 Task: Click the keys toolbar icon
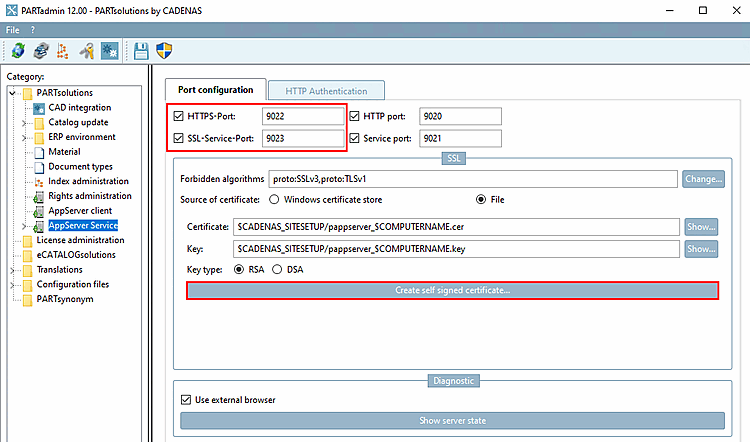(x=87, y=50)
